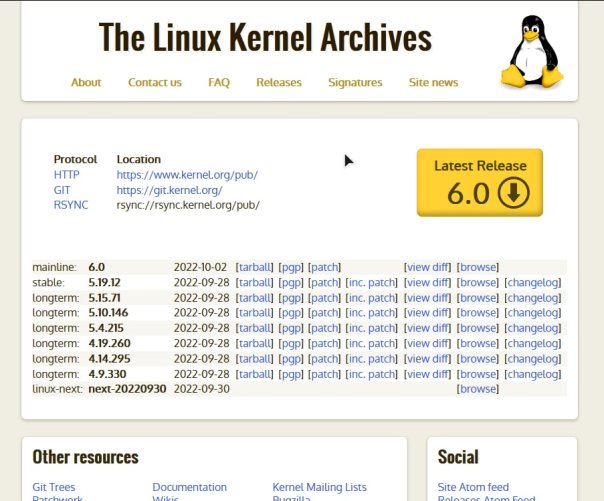Download the longterm 4.14.295 tarball

254,359
